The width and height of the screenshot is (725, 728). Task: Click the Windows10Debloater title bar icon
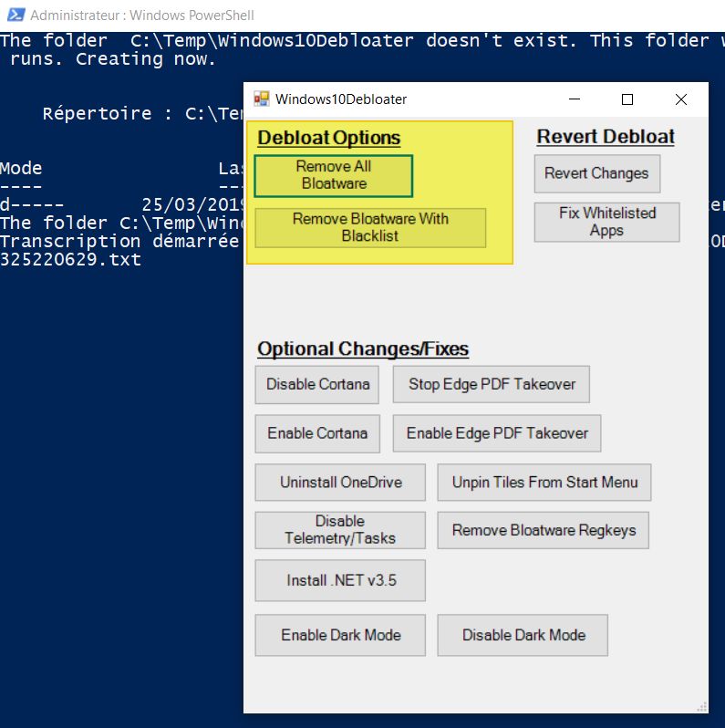262,99
